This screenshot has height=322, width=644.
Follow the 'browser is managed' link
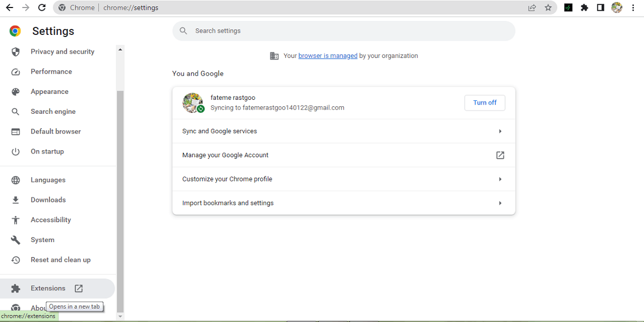(x=328, y=56)
